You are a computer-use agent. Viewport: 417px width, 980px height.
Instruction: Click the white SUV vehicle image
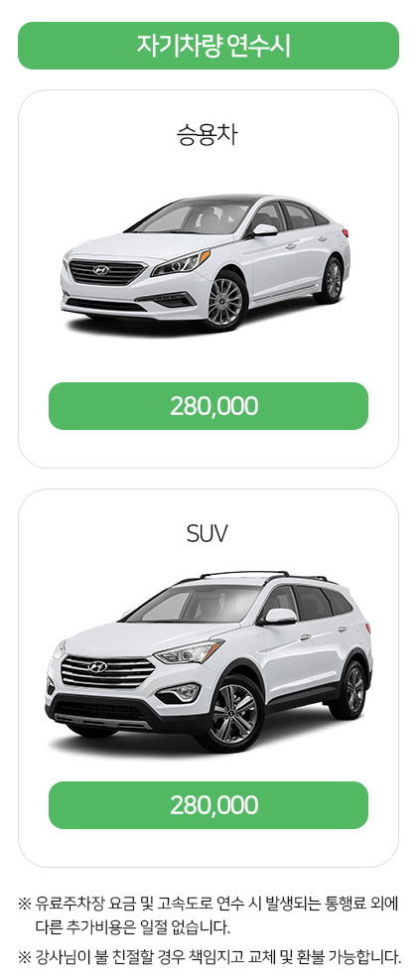point(208,661)
